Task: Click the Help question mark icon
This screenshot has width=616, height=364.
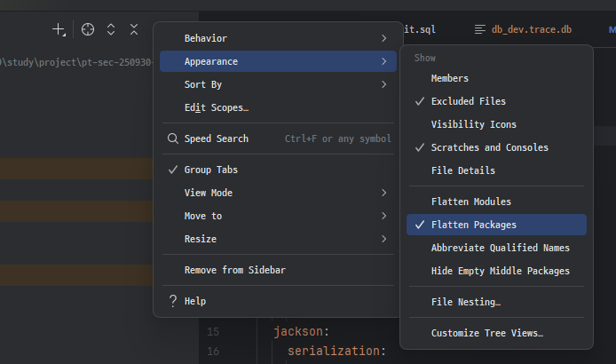Action: click(173, 301)
